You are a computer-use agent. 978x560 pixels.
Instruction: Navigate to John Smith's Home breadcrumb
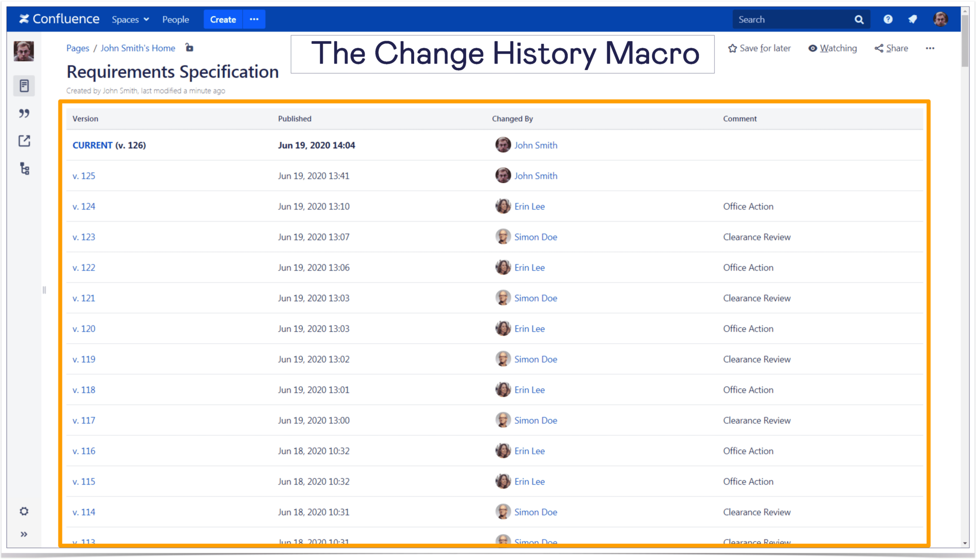[x=138, y=48]
